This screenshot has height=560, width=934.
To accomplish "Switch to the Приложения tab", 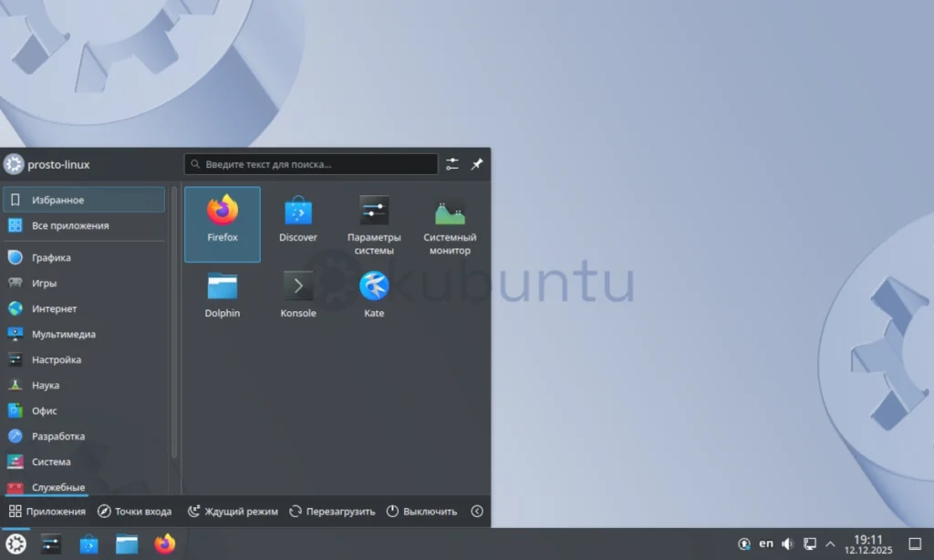I will point(47,511).
